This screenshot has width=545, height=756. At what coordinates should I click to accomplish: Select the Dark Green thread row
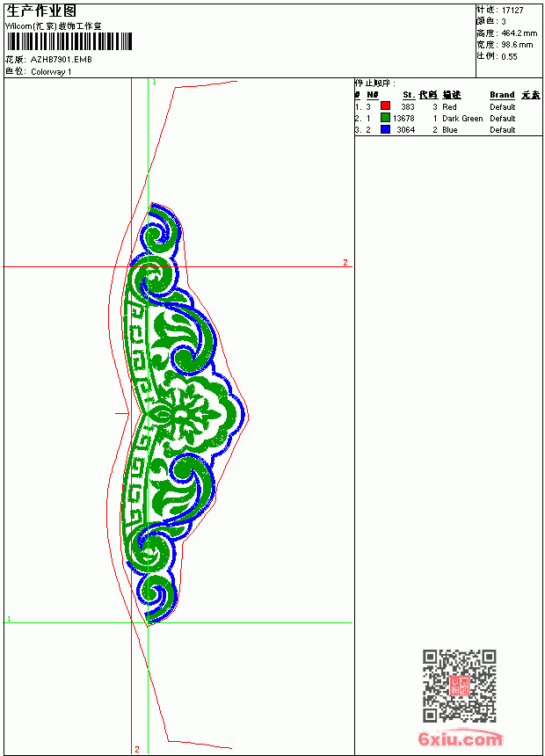click(448, 118)
